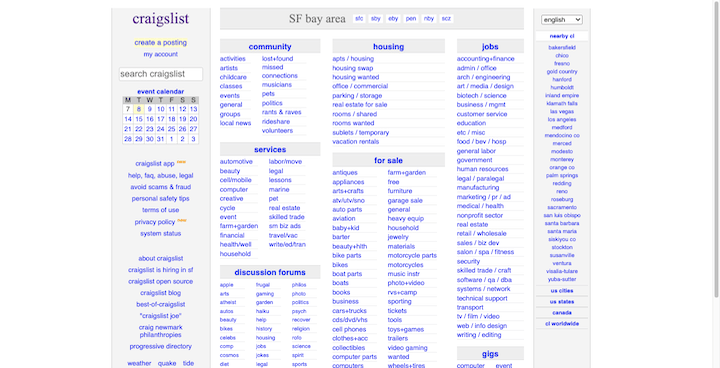Go to my account
Viewport: 720px width, 368px height.
(161, 54)
